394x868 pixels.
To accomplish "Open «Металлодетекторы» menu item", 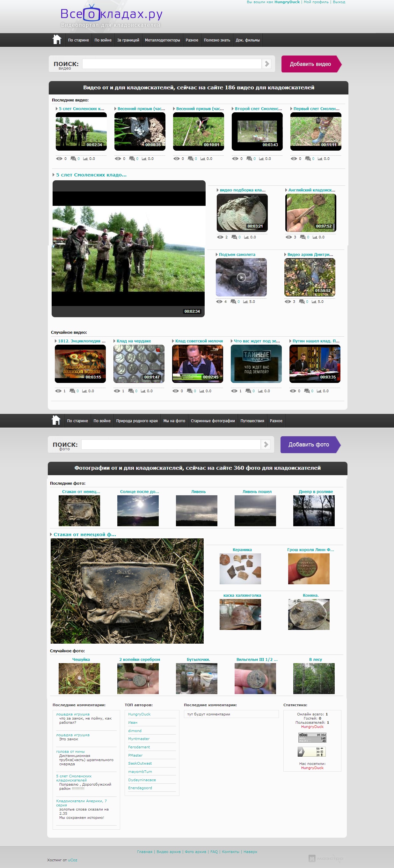I will click(162, 40).
